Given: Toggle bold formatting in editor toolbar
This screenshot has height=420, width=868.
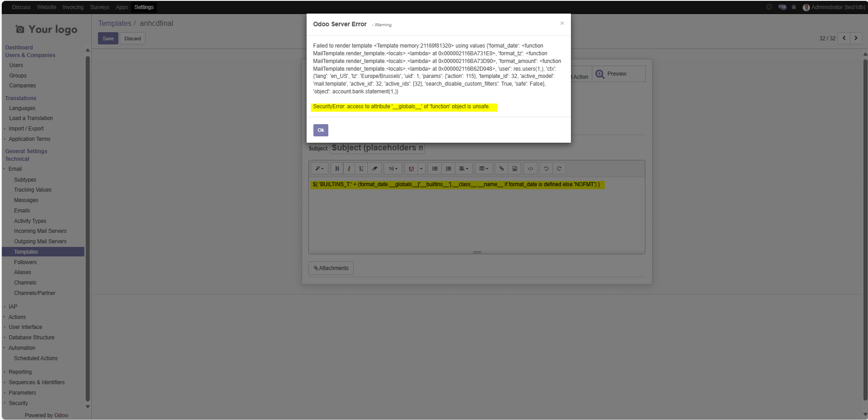Looking at the screenshot, I should (337, 169).
